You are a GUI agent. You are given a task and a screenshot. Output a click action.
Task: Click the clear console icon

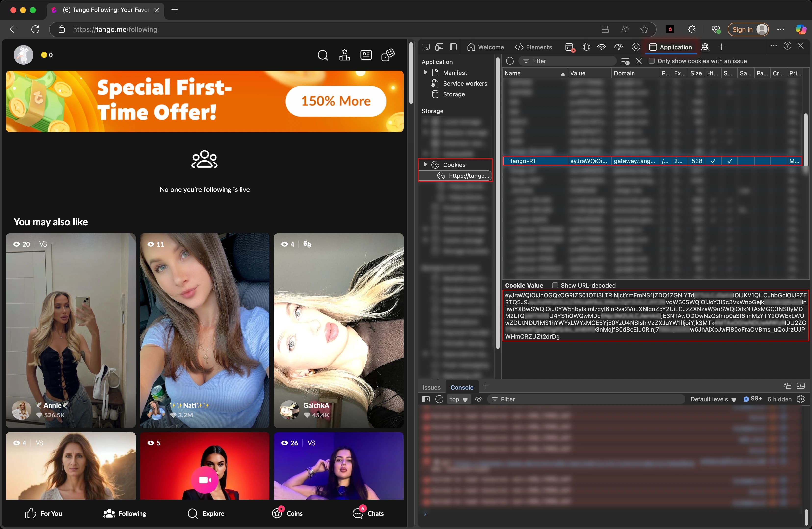click(x=439, y=399)
